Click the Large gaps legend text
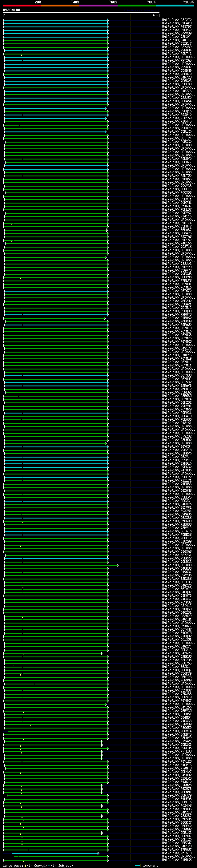 (x=37, y=866)
